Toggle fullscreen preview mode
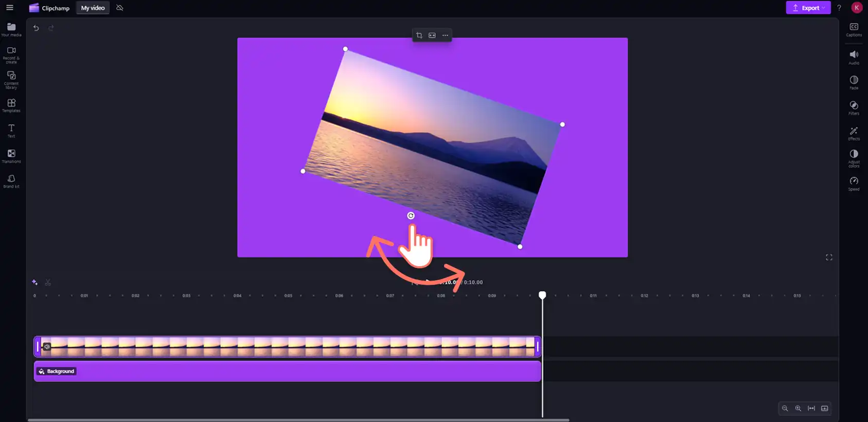 [x=829, y=257]
